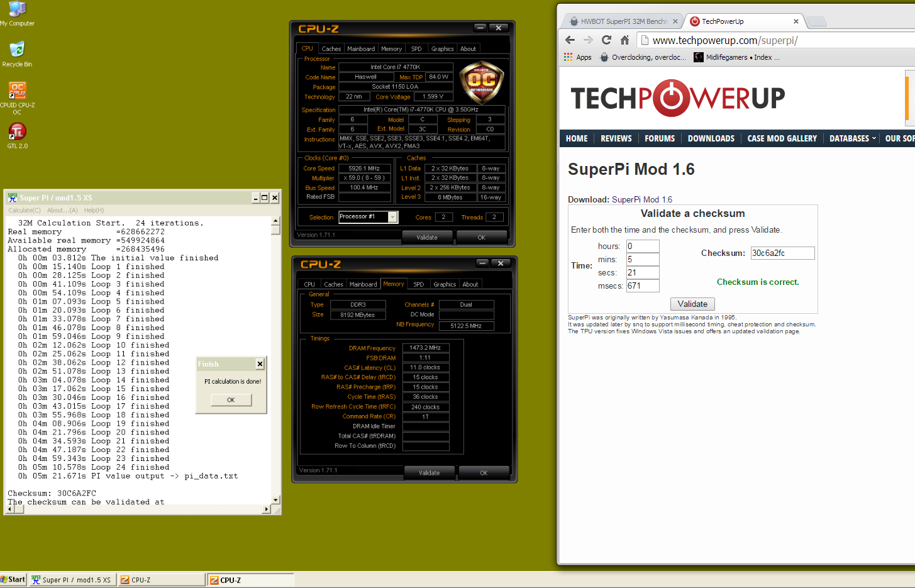Expand the Processor #1 selection dropdown

pos(392,217)
